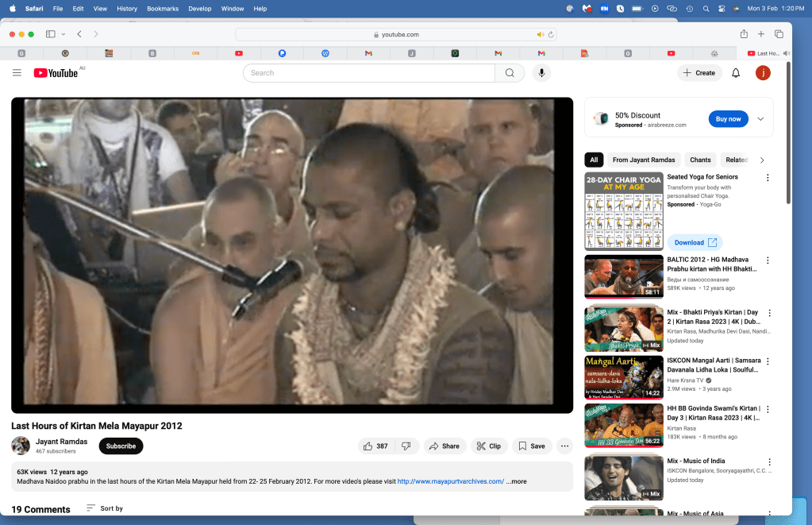The width and height of the screenshot is (812, 525).
Task: Open YouTube notifications bell
Action: click(736, 73)
